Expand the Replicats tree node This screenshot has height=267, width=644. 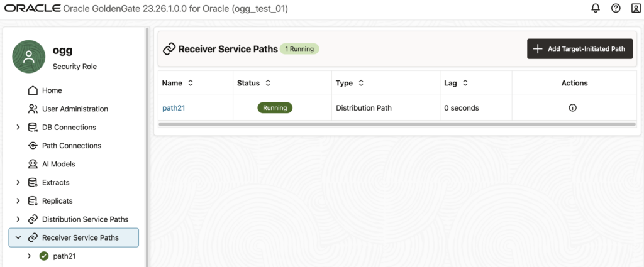click(x=18, y=201)
